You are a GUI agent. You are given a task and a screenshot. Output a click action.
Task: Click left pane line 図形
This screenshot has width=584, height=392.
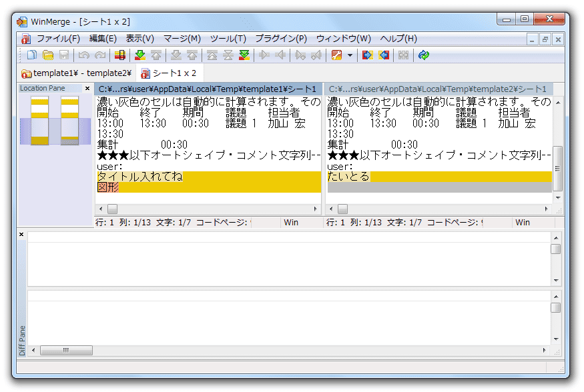click(209, 187)
